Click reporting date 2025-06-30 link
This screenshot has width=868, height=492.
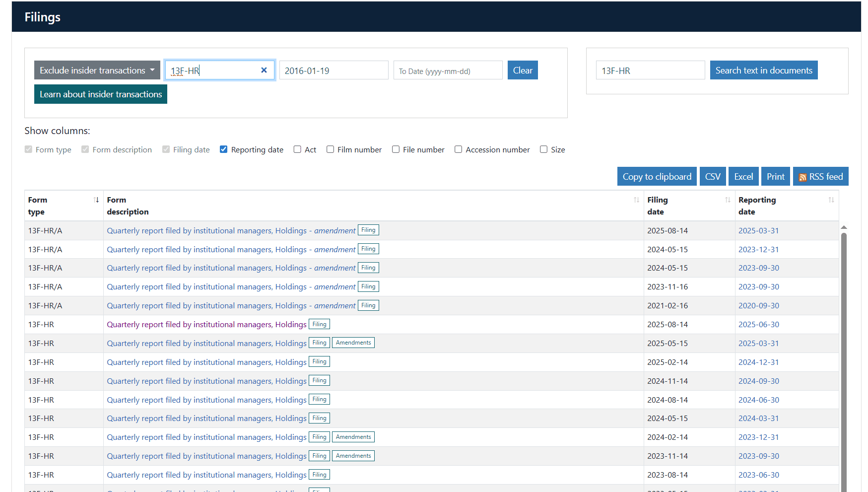click(x=759, y=324)
